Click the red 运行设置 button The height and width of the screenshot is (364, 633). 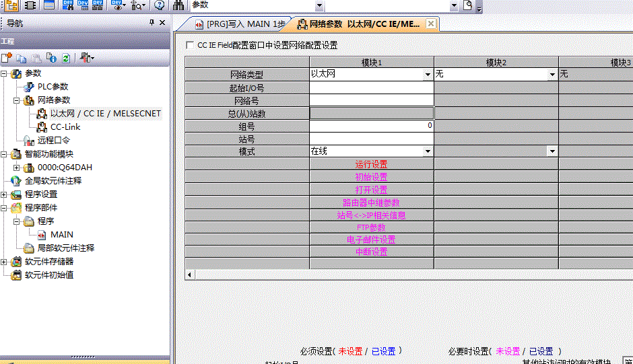pos(371,164)
